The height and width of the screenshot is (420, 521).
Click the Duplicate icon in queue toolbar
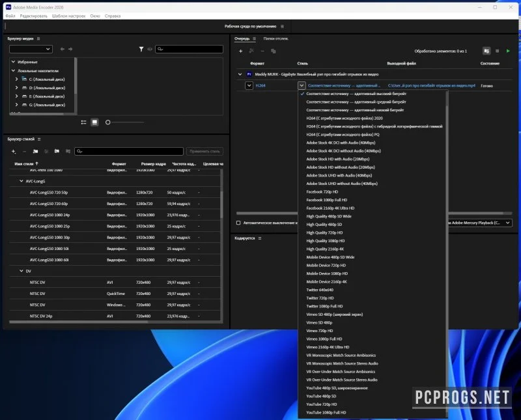pos(274,51)
